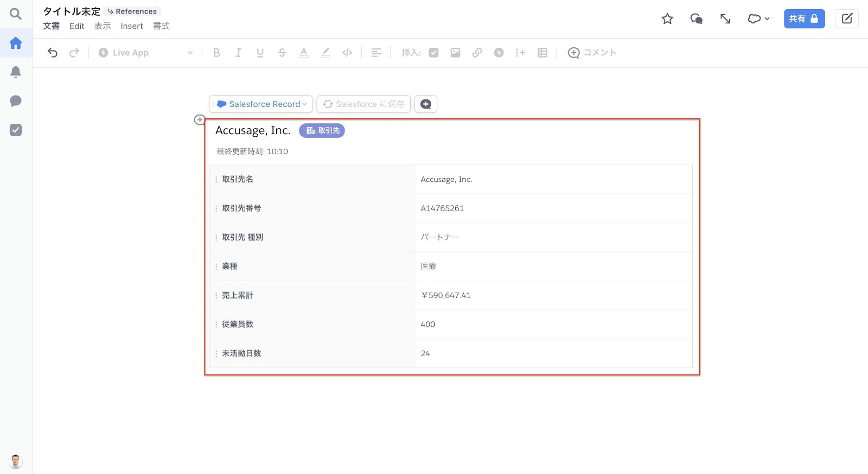868x474 pixels.
Task: Select the 400 employees value
Action: 428,324
